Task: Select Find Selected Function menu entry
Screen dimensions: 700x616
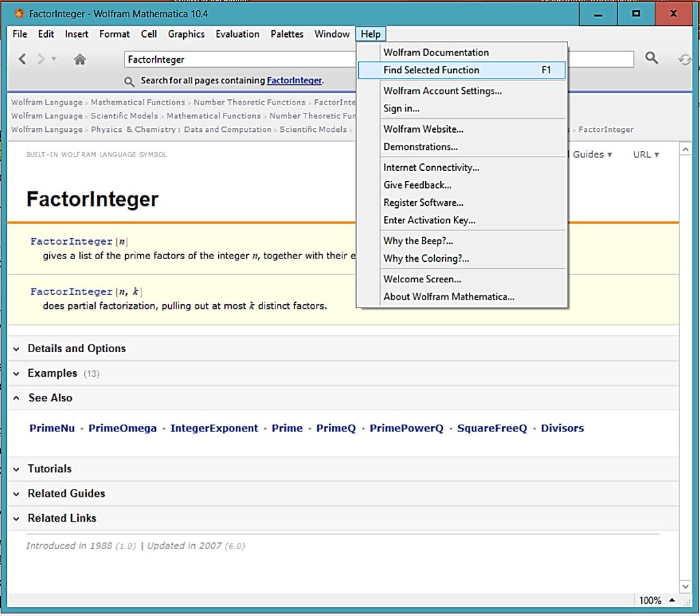Action: click(462, 70)
